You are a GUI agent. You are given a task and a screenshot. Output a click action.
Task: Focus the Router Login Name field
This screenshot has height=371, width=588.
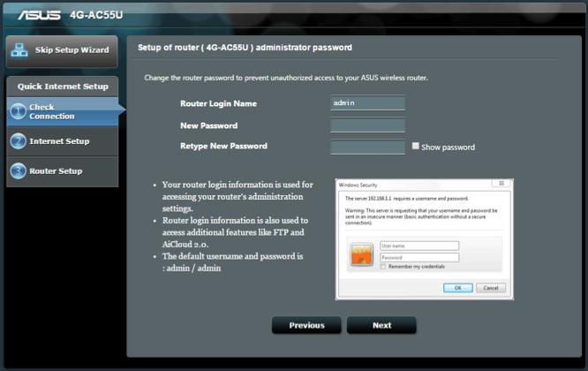click(x=367, y=103)
